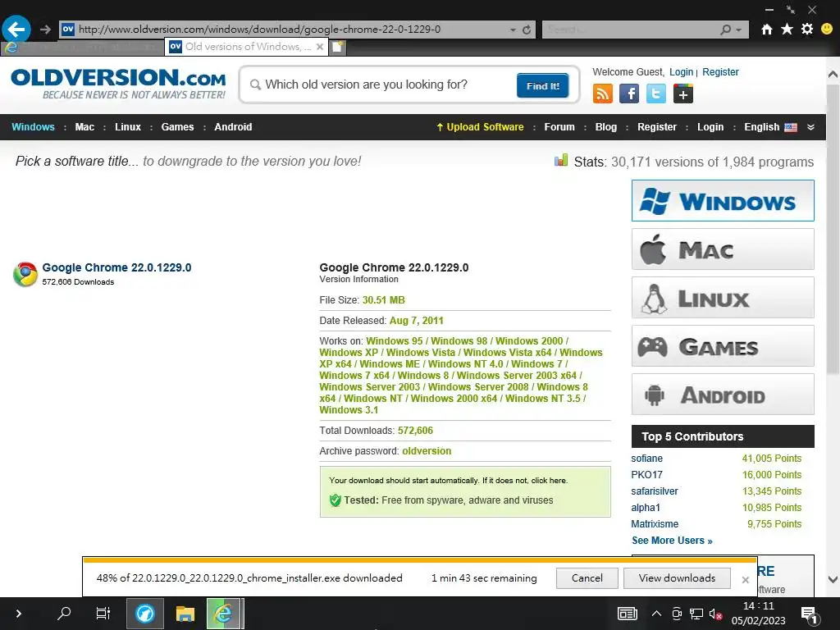
Task: Select the Linux platform banner
Action: (723, 297)
